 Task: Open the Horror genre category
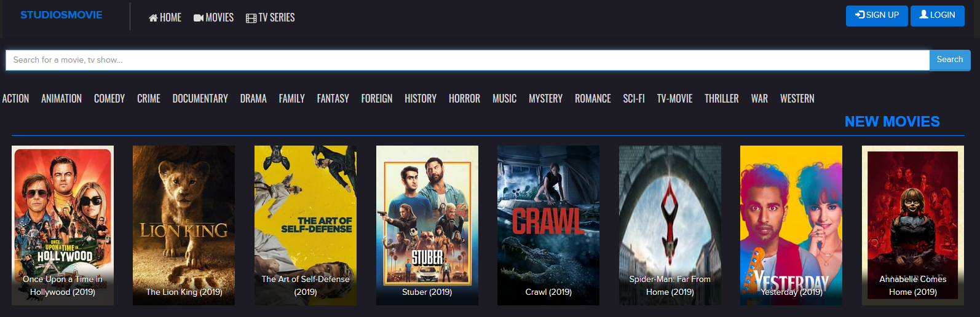[x=464, y=99]
